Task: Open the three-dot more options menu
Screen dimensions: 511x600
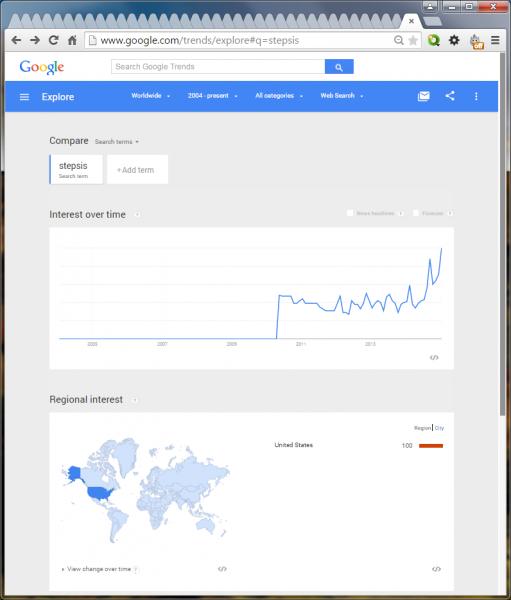Action: click(x=476, y=96)
